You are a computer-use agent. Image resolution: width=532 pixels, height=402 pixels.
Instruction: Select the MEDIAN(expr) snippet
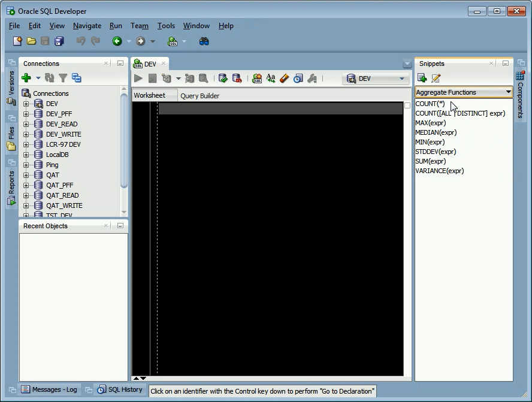(436, 132)
